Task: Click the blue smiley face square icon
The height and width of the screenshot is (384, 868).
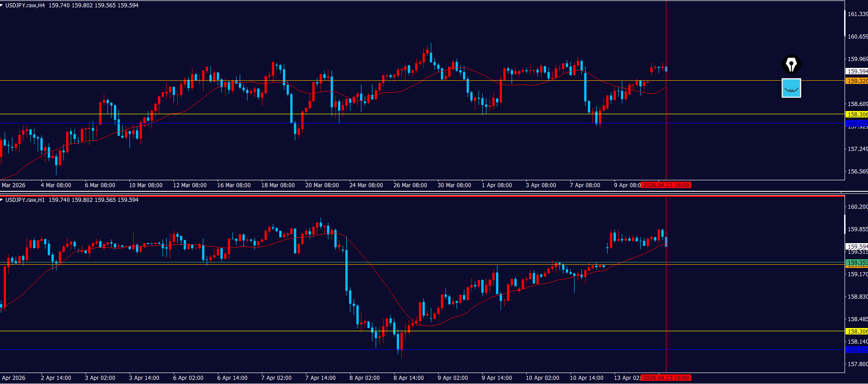Action: [791, 88]
